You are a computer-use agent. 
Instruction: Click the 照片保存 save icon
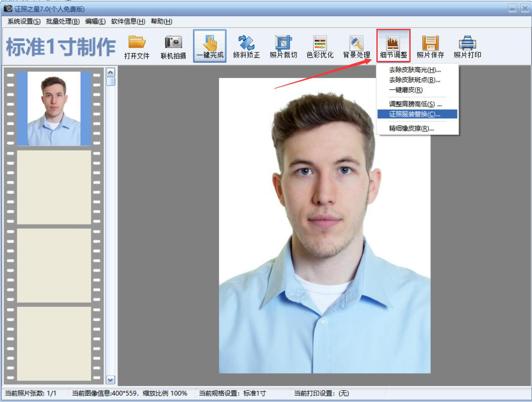pyautogui.click(x=430, y=43)
